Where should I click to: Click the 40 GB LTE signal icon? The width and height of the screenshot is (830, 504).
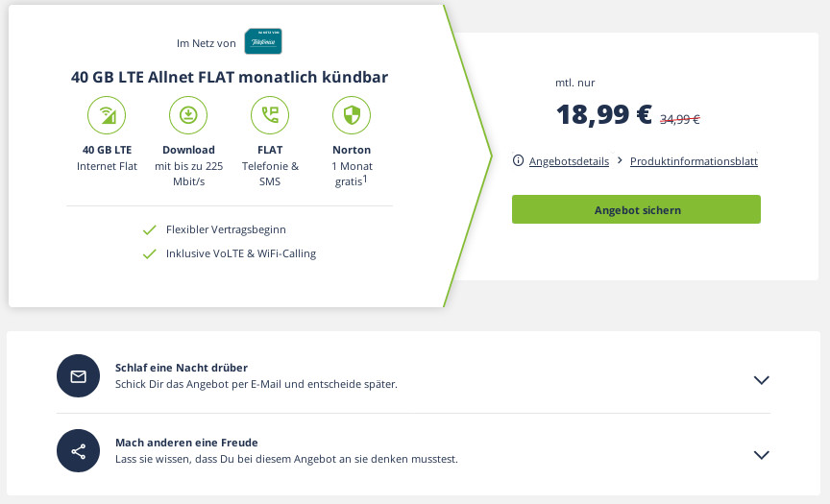(107, 116)
